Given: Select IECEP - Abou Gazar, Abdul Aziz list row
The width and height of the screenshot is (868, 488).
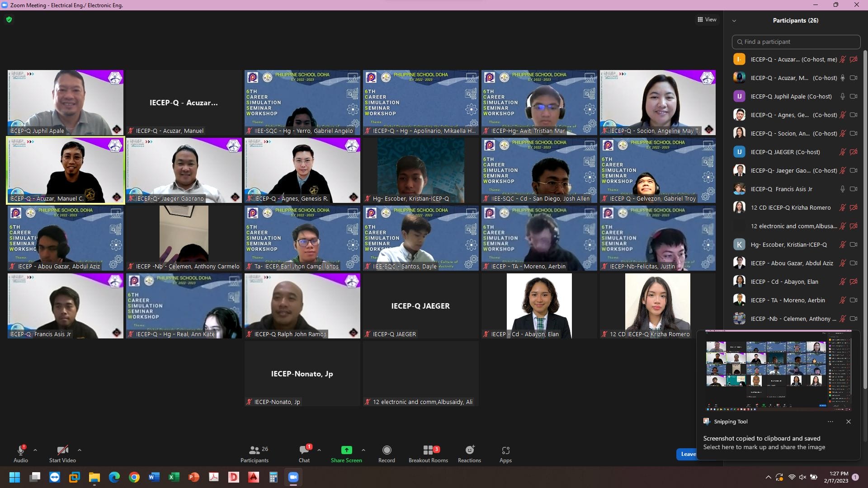Looking at the screenshot, I should click(796, 263).
